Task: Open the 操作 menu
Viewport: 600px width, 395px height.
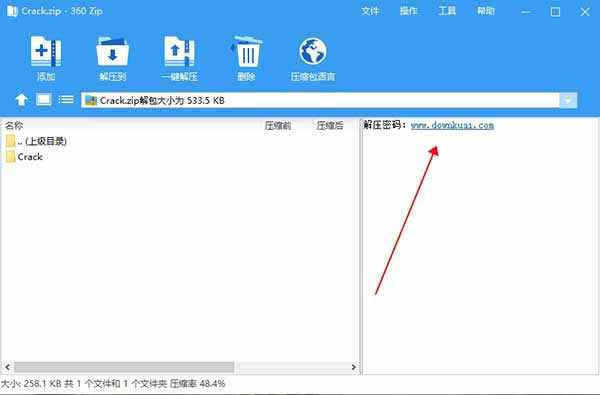Action: coord(408,11)
